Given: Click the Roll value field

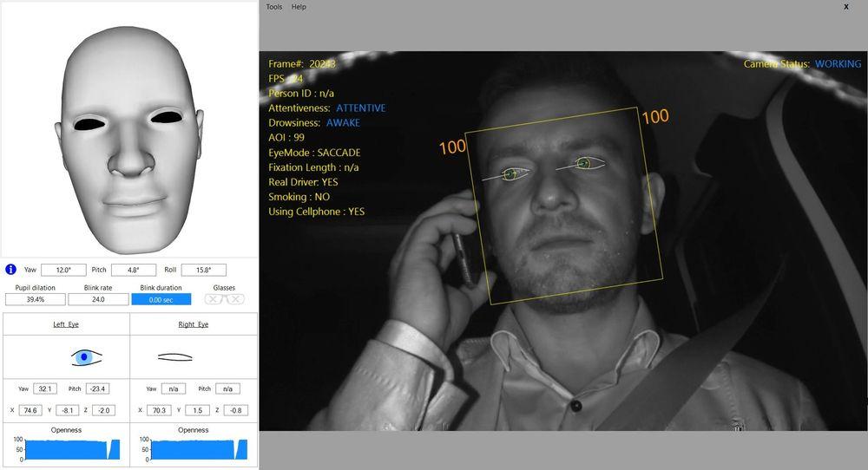Looking at the screenshot, I should point(204,271).
